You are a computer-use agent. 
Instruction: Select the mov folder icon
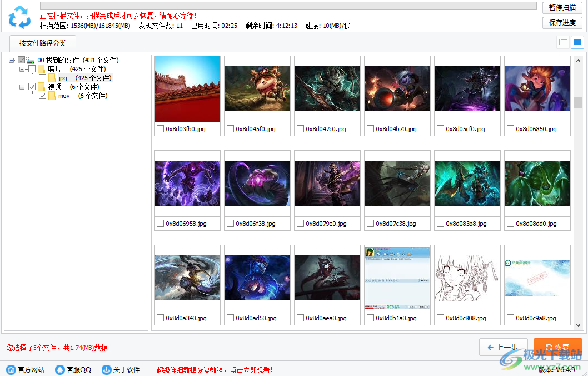(52, 96)
